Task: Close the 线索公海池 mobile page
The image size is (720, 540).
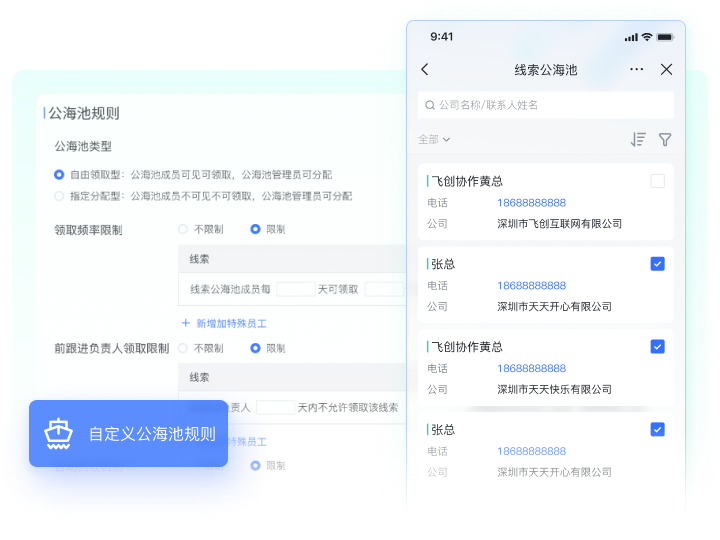Action: pyautogui.click(x=666, y=69)
